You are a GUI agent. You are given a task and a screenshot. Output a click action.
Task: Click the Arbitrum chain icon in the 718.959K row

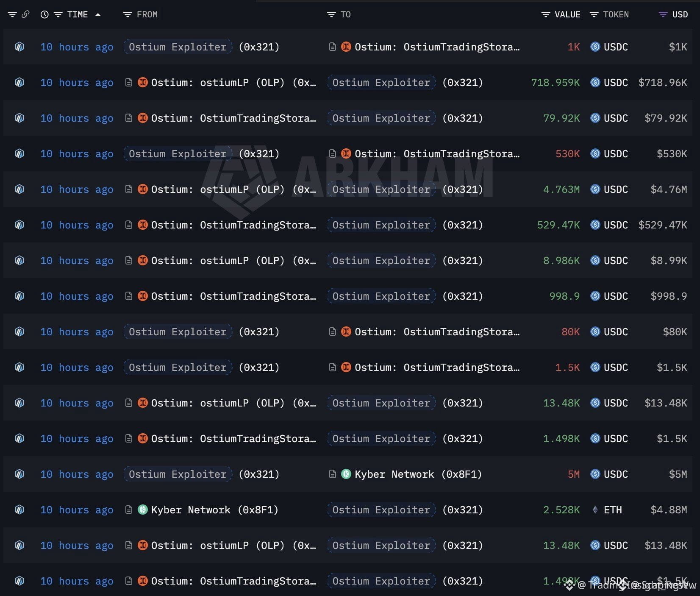[x=19, y=83]
